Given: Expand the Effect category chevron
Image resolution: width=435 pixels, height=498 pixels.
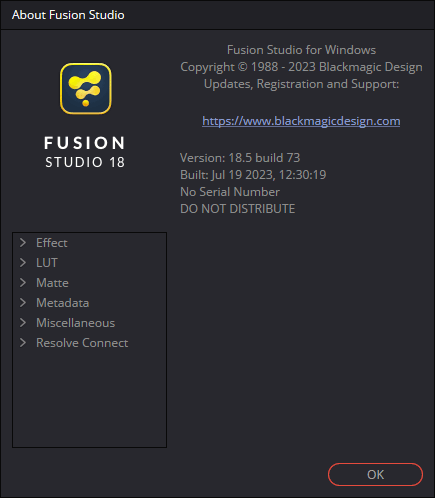Looking at the screenshot, I should [x=23, y=243].
